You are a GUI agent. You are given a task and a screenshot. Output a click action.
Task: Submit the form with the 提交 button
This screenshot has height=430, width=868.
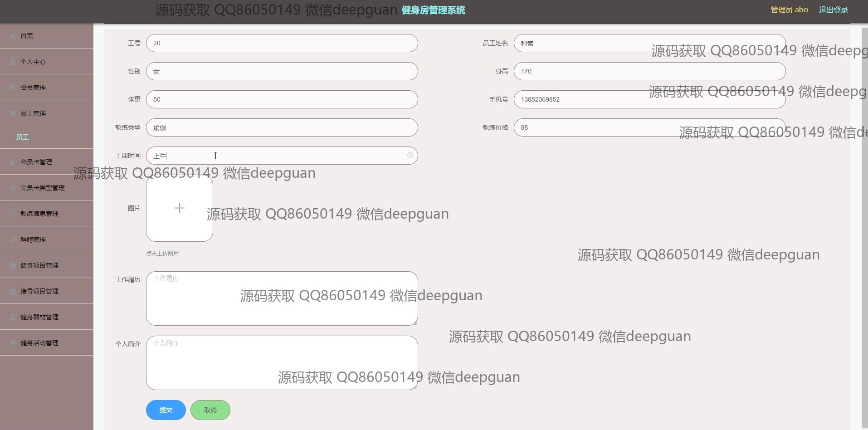click(x=166, y=410)
